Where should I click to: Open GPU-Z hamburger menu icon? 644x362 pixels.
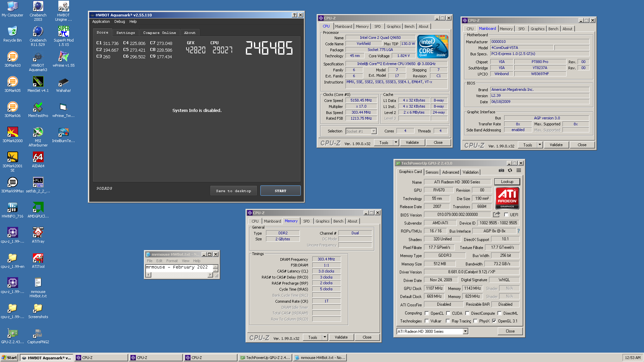click(x=519, y=171)
